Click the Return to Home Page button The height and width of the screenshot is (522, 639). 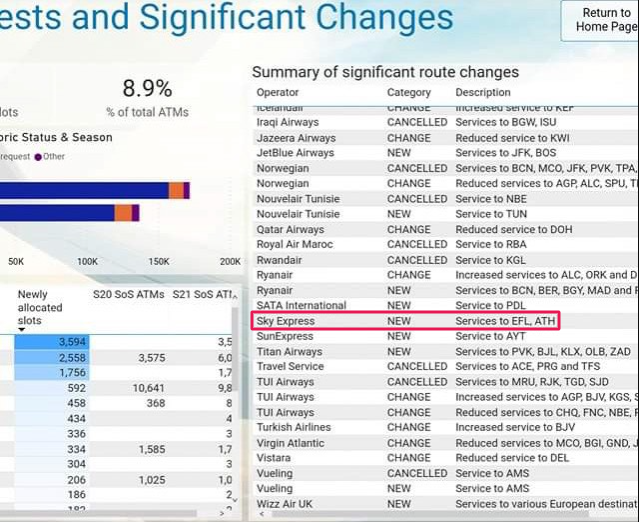(x=601, y=20)
